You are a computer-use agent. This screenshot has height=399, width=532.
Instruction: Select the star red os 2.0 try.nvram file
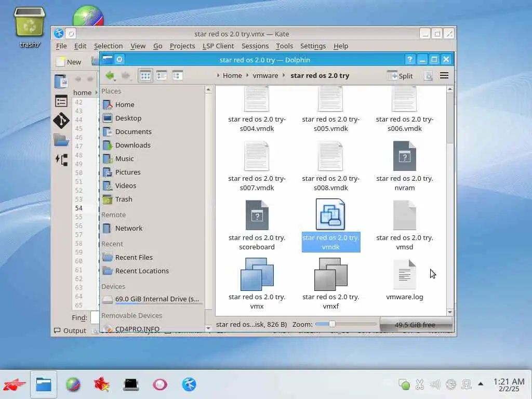pyautogui.click(x=404, y=166)
